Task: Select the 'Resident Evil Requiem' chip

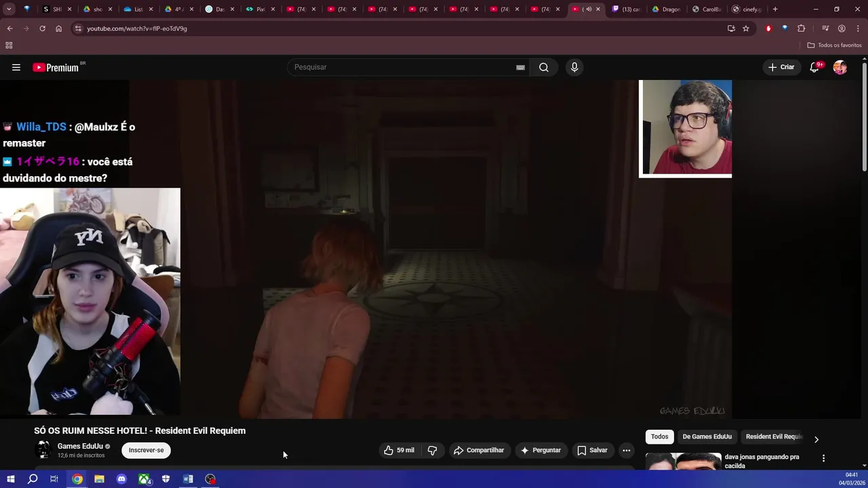Action: [x=774, y=436]
